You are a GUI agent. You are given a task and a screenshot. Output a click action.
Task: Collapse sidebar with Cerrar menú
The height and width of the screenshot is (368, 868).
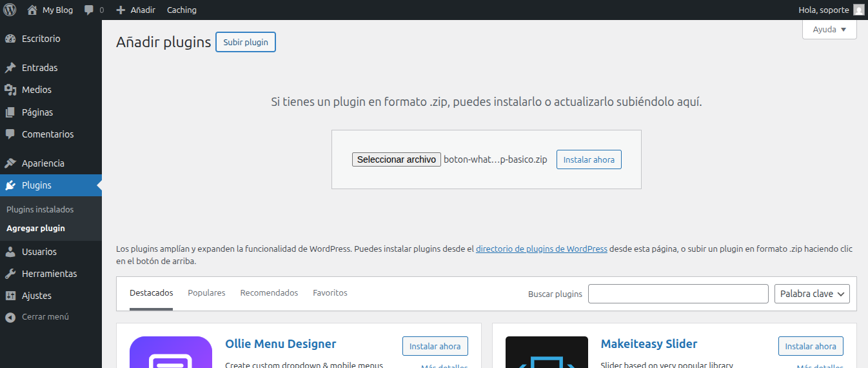[37, 317]
